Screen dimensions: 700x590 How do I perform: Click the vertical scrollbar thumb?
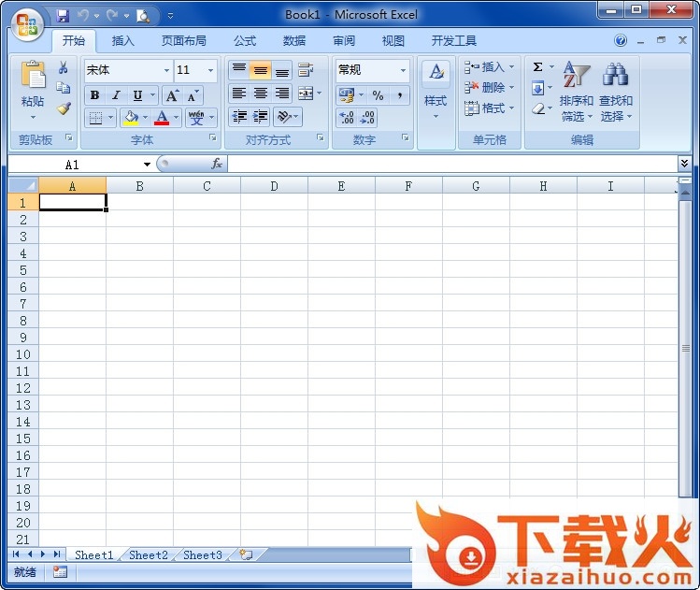point(686,349)
